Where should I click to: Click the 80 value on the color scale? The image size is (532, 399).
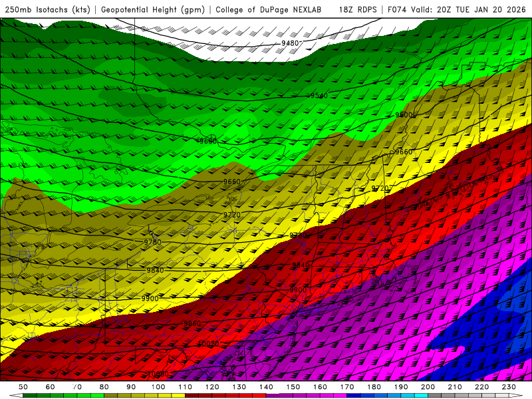(x=104, y=387)
